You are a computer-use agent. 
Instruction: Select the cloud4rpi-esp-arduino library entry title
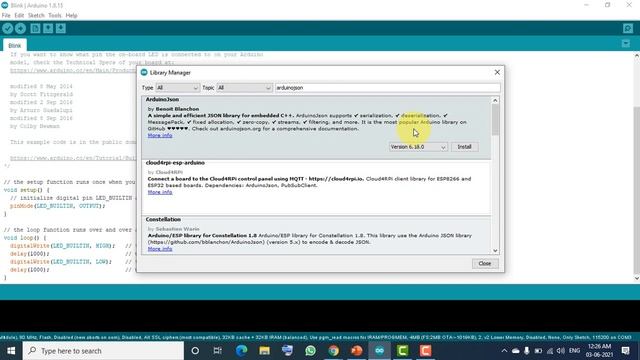coord(175,163)
